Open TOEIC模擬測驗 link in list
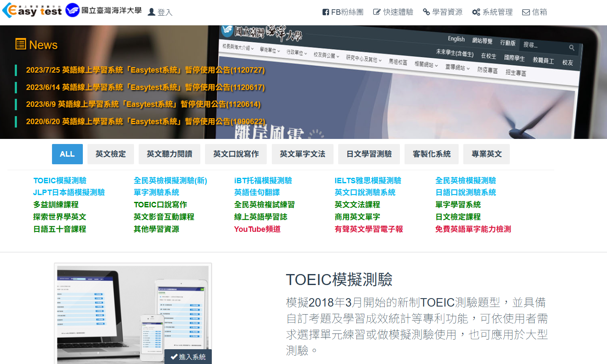Image resolution: width=607 pixels, height=364 pixels. (60, 181)
